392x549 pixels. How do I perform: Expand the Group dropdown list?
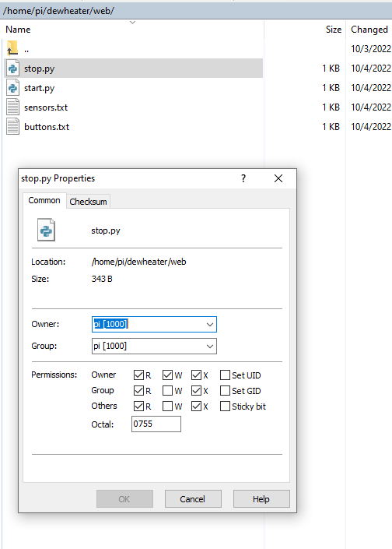(x=210, y=347)
